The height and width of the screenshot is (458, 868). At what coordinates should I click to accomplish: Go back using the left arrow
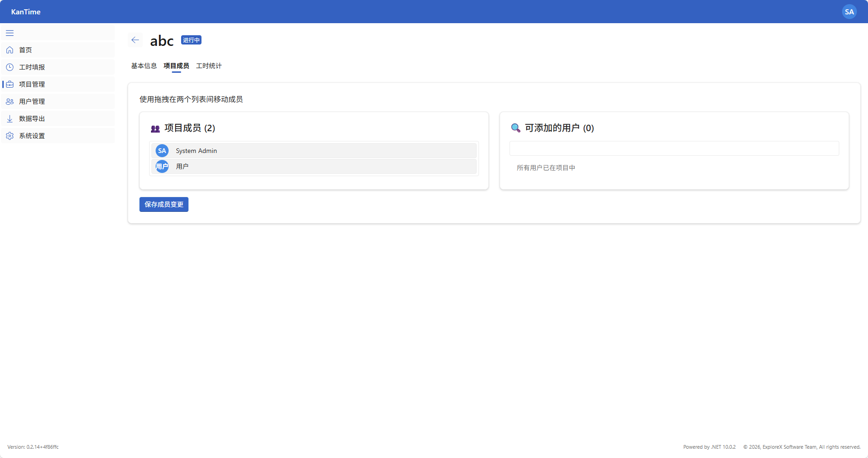(135, 40)
